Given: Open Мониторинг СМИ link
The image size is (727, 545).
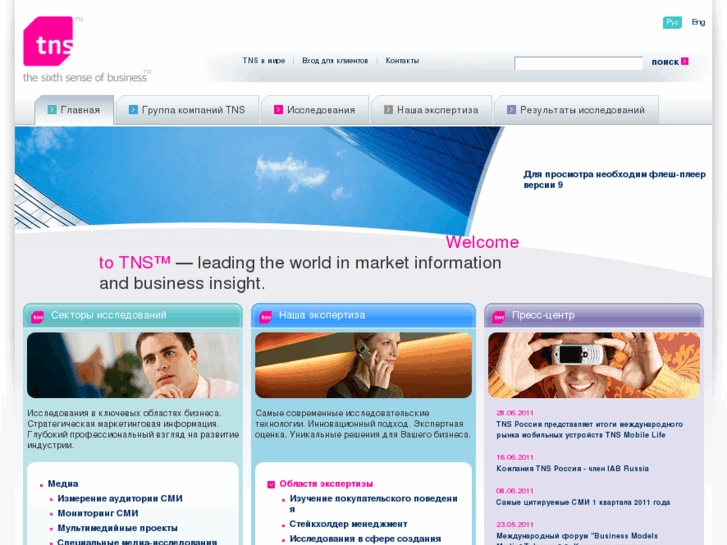Looking at the screenshot, I should click(98, 513).
